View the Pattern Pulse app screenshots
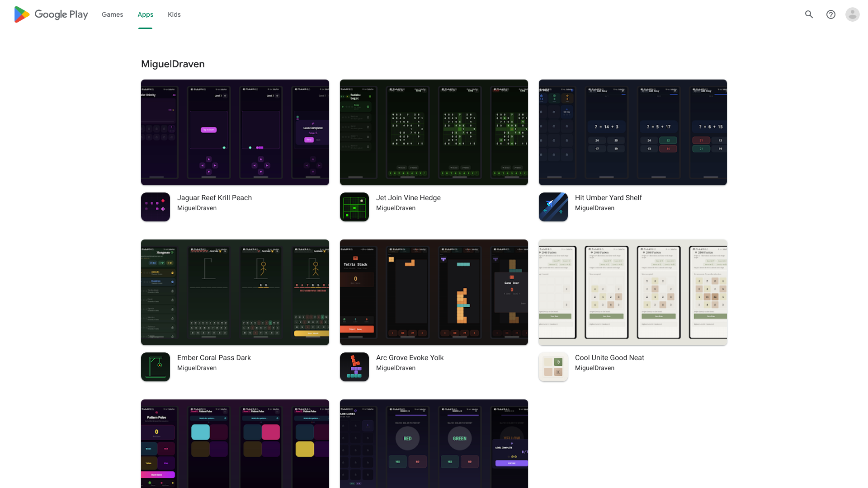Image resolution: width=868 pixels, height=488 pixels. click(x=235, y=444)
